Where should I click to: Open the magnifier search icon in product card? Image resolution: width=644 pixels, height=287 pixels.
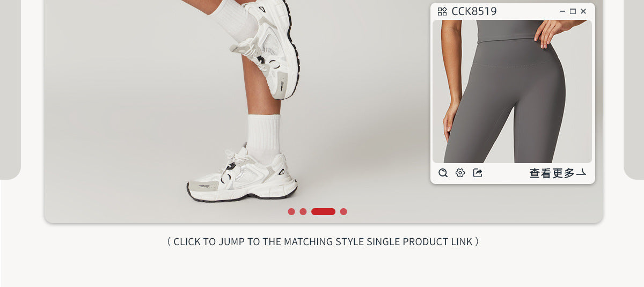443,173
